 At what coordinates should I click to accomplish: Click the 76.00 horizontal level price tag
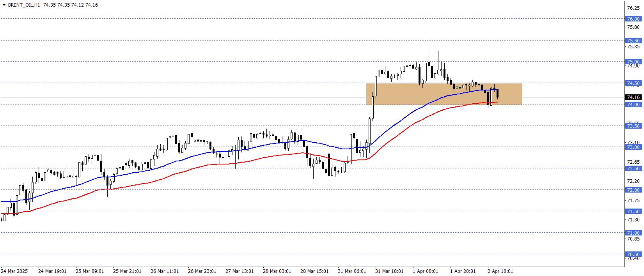(x=633, y=19)
